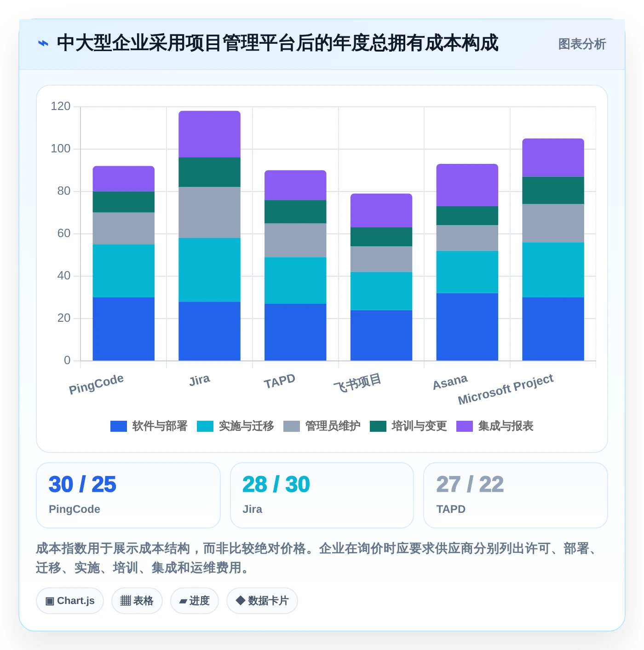
Task: Click the PingCode x-axis label
Action: click(x=96, y=384)
